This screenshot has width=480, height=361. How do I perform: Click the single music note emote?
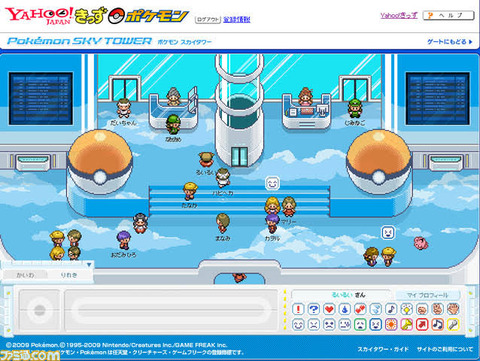(391, 309)
